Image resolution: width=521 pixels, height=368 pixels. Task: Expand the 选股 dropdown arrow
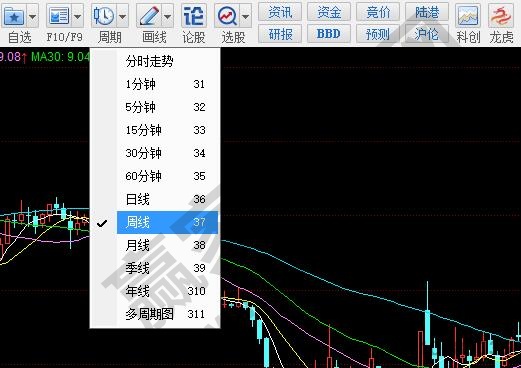(246, 16)
